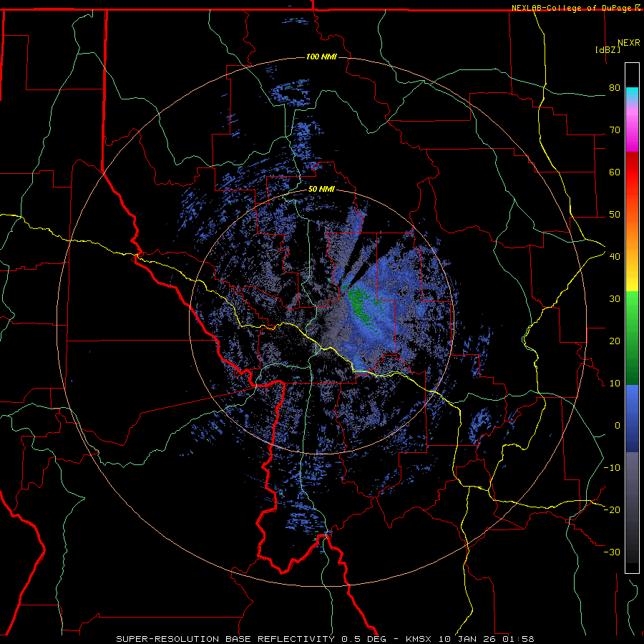Screen dimensions: 644x644
Task: Click the 50 NMI range ring label
Action: click(x=321, y=189)
